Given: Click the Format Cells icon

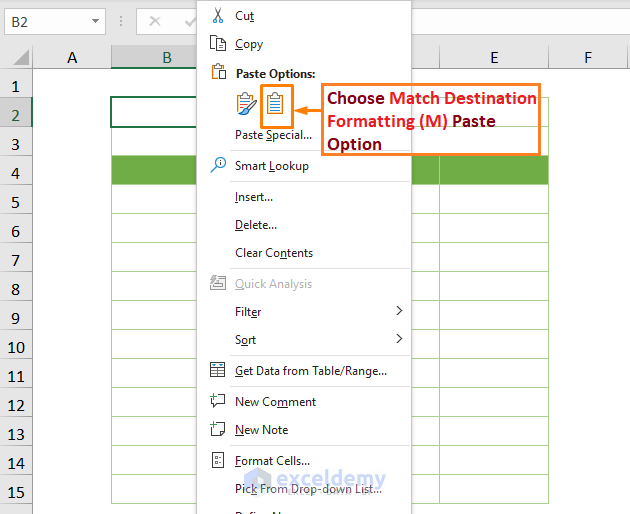Looking at the screenshot, I should point(218,460).
